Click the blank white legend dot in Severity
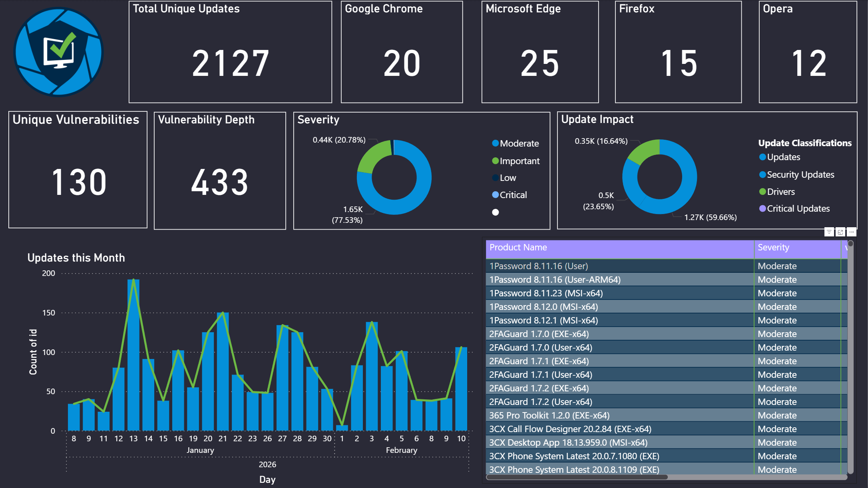The height and width of the screenshot is (488, 868). pyautogui.click(x=496, y=212)
